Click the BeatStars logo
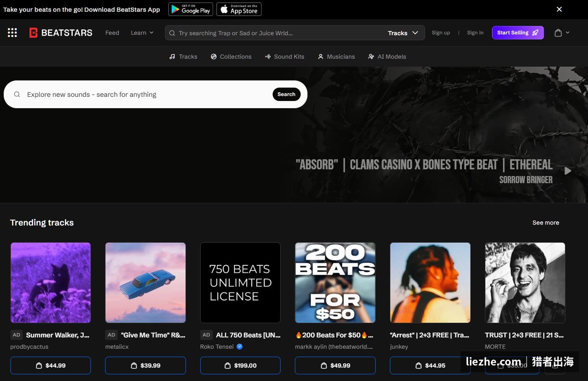Image resolution: width=588 pixels, height=381 pixels. coord(61,33)
